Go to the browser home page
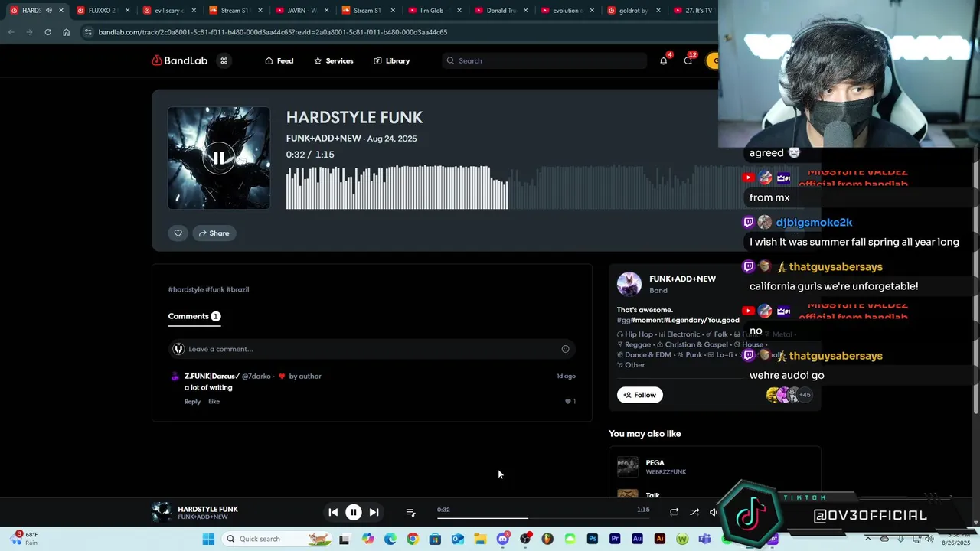This screenshot has width=980, height=551. click(x=66, y=32)
